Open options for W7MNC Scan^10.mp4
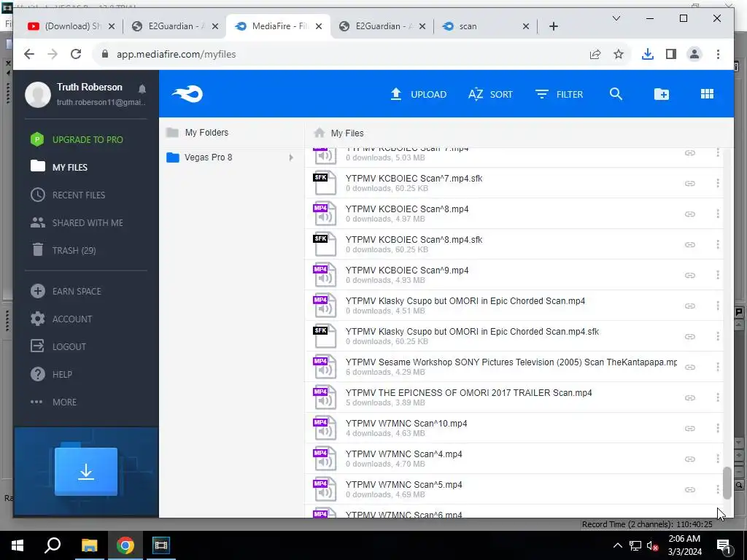The image size is (747, 560). click(x=718, y=428)
